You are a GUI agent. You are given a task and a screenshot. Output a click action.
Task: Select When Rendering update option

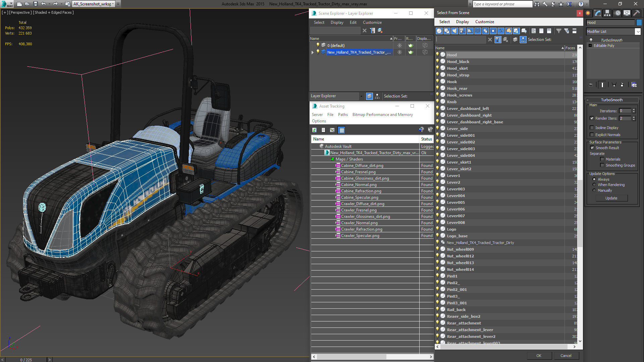point(594,185)
